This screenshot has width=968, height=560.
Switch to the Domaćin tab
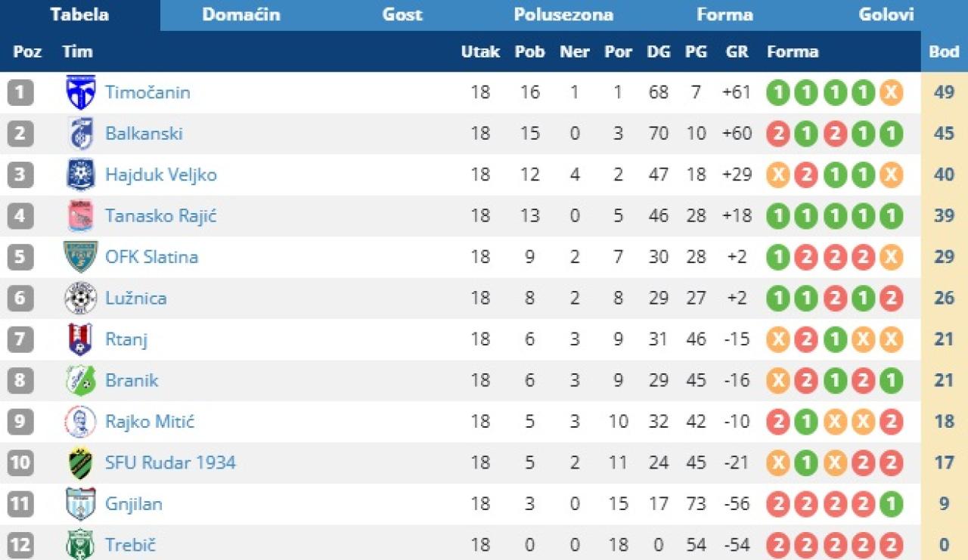(241, 15)
